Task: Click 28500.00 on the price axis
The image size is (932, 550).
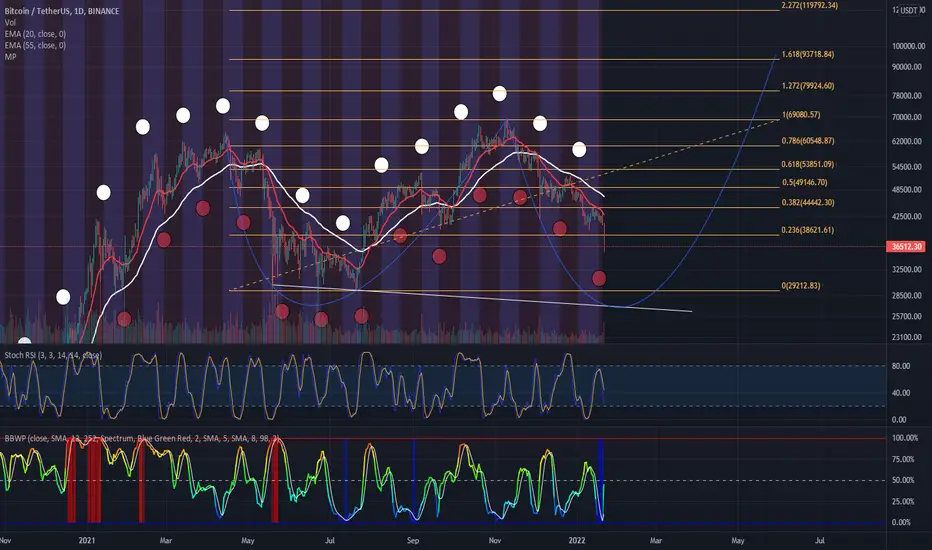Action: [x=906, y=296]
